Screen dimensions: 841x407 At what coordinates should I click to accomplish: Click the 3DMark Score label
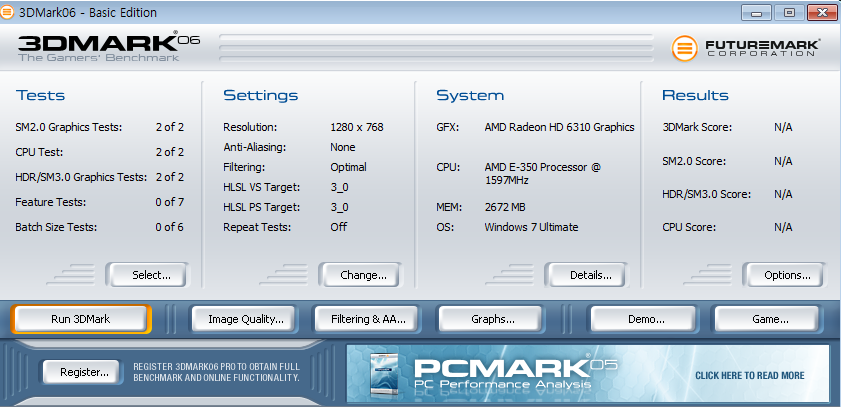tap(697, 127)
